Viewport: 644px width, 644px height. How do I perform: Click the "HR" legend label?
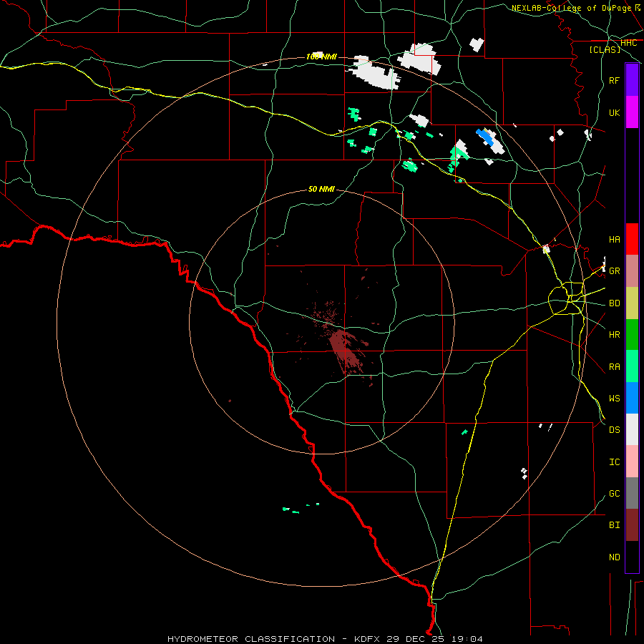615,335
